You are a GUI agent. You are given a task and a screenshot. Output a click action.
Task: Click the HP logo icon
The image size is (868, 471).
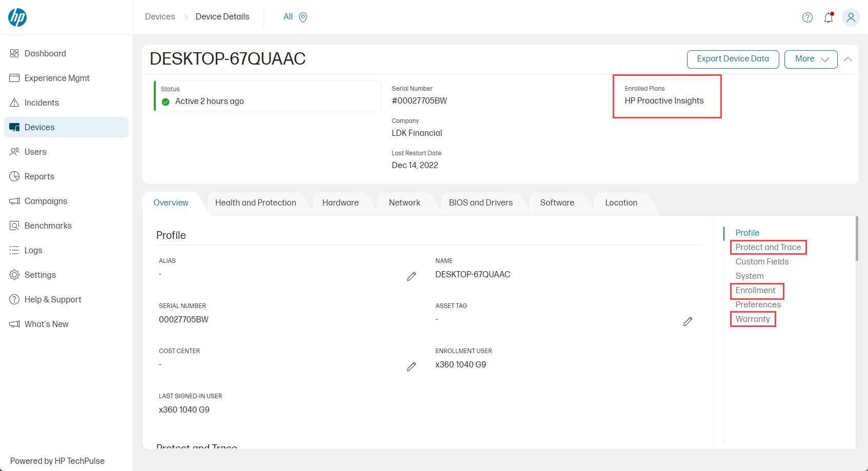[x=17, y=17]
